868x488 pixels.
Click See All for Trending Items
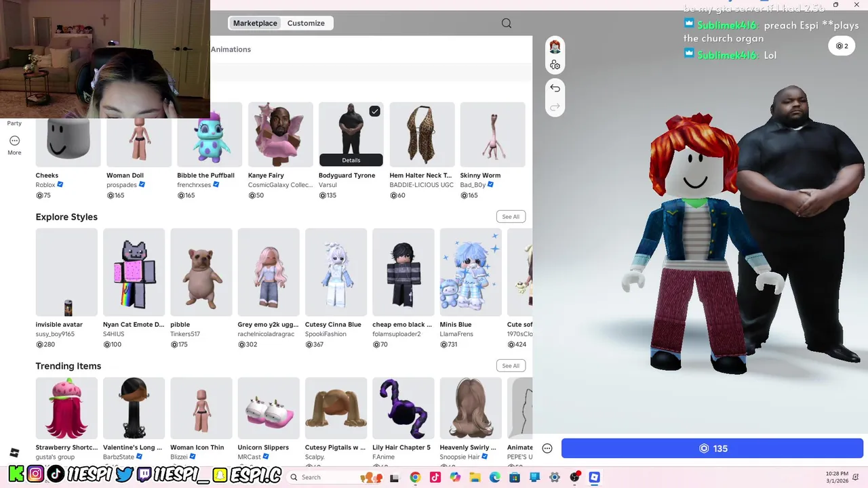[x=511, y=366]
